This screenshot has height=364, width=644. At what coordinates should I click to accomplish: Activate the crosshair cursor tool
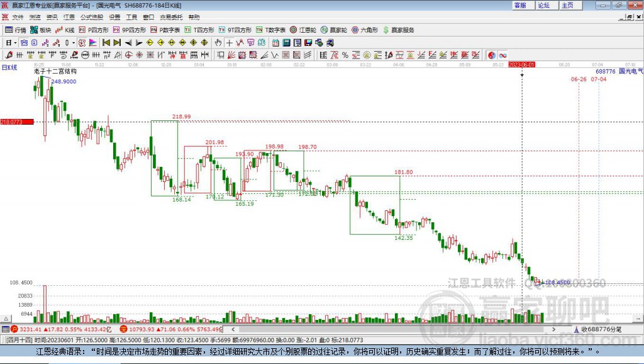click(x=229, y=42)
